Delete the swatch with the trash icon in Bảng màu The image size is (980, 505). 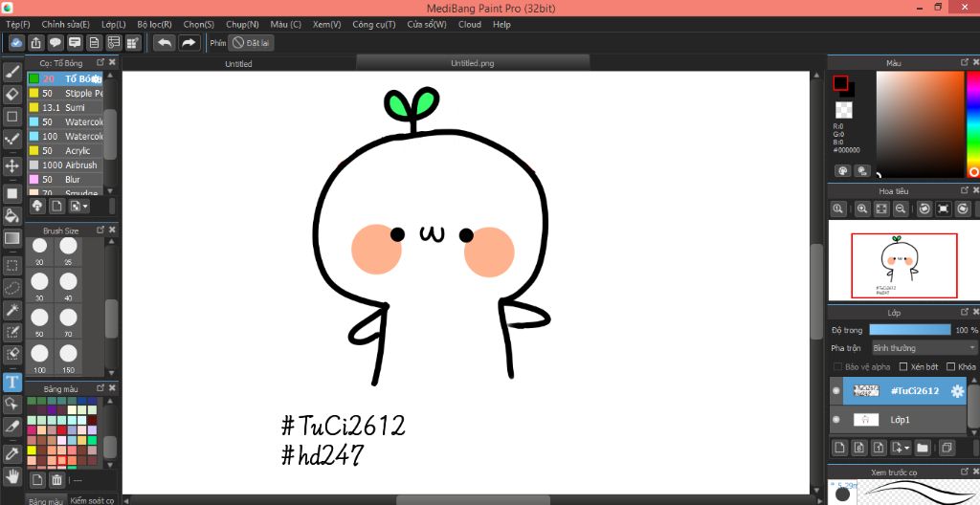point(56,480)
